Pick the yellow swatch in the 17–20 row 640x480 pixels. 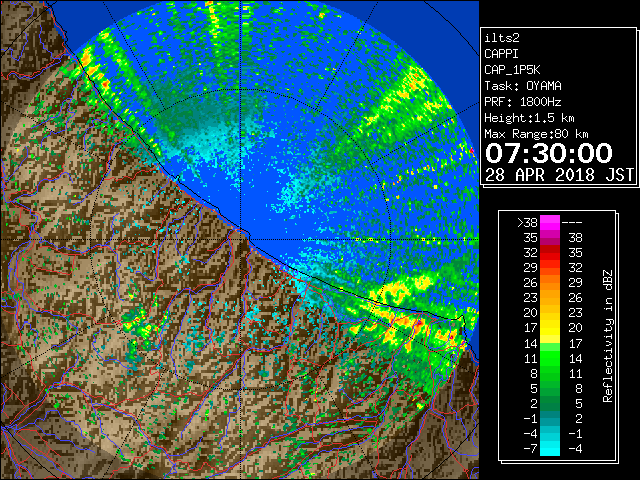click(x=550, y=328)
